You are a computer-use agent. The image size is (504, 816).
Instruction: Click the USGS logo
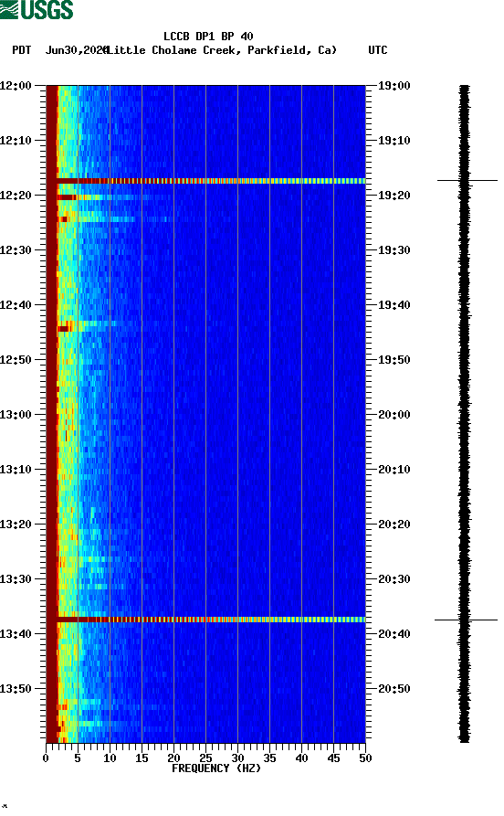click(37, 9)
